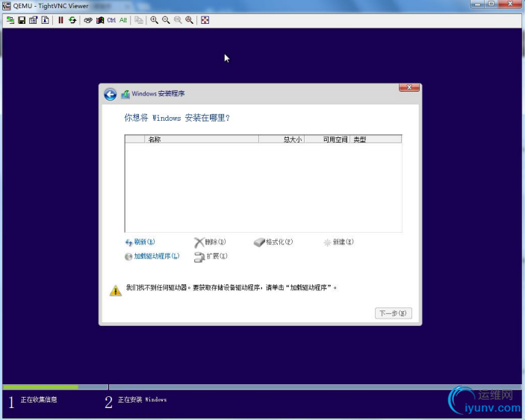
Task: Click zoom to 100% icon
Action: [178, 20]
